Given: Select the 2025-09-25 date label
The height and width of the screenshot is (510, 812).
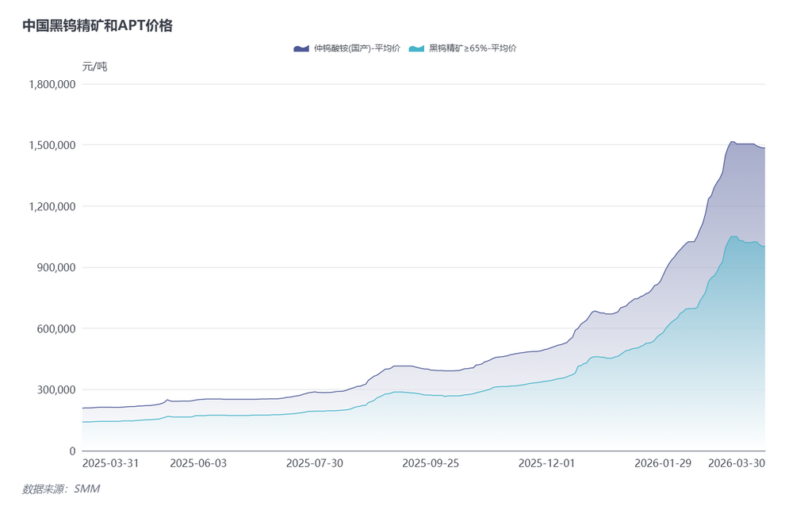Looking at the screenshot, I should (431, 463).
